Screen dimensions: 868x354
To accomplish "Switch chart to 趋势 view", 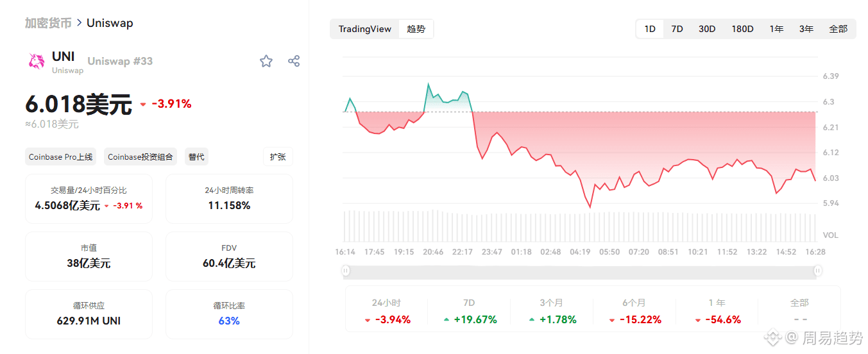I will click(x=416, y=29).
